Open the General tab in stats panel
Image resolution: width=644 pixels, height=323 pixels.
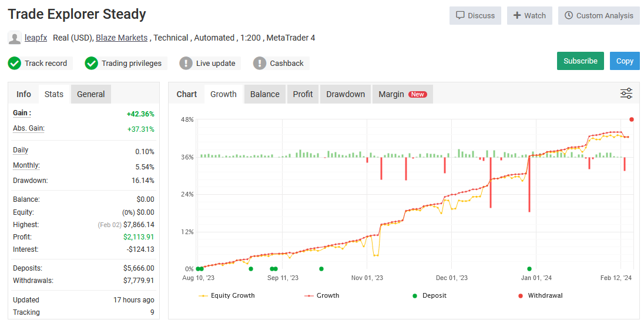(91, 94)
